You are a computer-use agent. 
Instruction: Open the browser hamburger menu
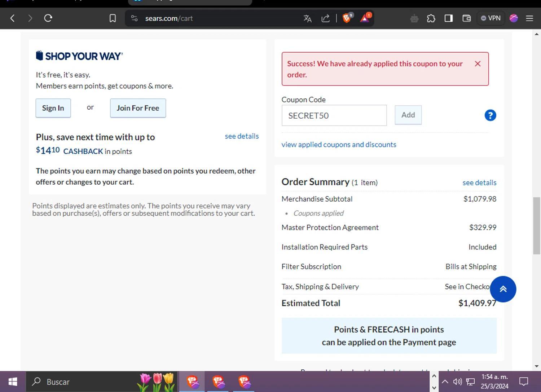(529, 18)
